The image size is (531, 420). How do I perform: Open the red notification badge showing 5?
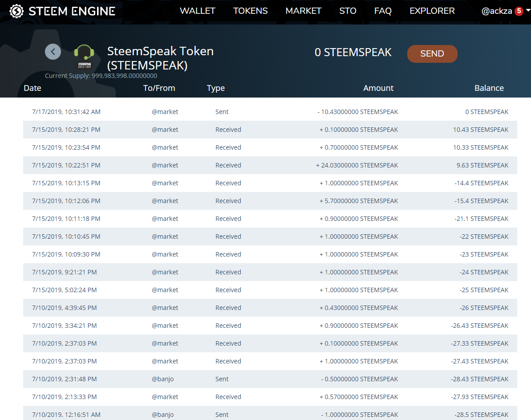tap(519, 11)
